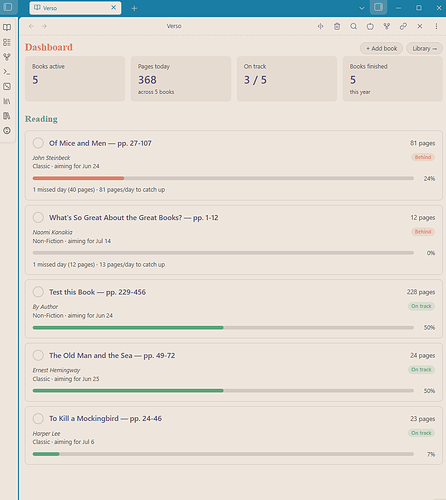The width and height of the screenshot is (446, 500).
Task: Expand the tab list dropdown chevron
Action: click(362, 8)
